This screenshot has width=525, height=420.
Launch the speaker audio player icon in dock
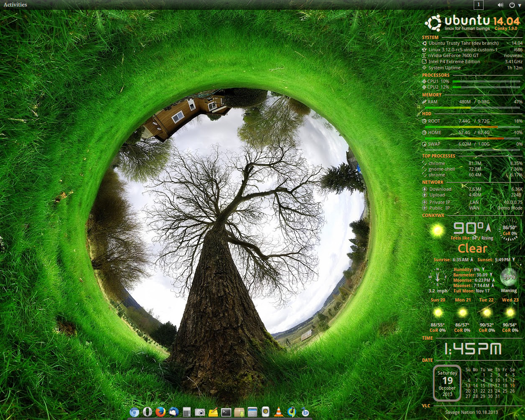[265, 412]
